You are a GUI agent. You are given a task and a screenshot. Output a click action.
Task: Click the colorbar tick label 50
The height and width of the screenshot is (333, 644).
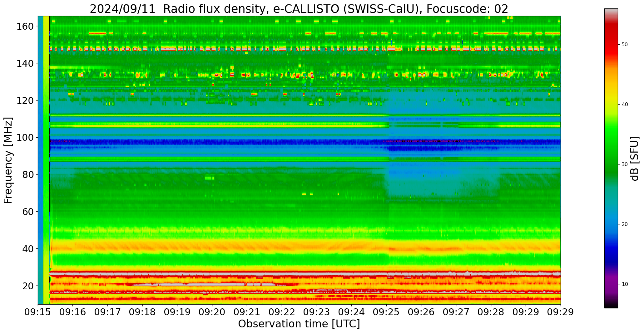(625, 45)
